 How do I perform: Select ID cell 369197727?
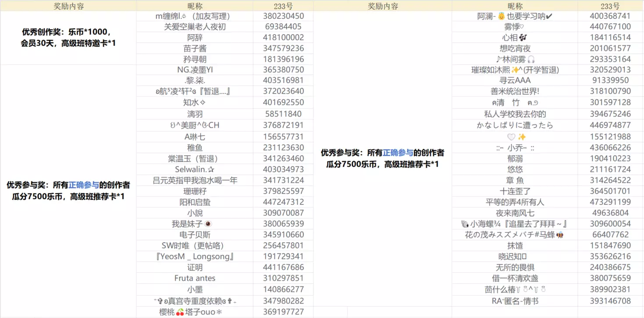coord(283,312)
